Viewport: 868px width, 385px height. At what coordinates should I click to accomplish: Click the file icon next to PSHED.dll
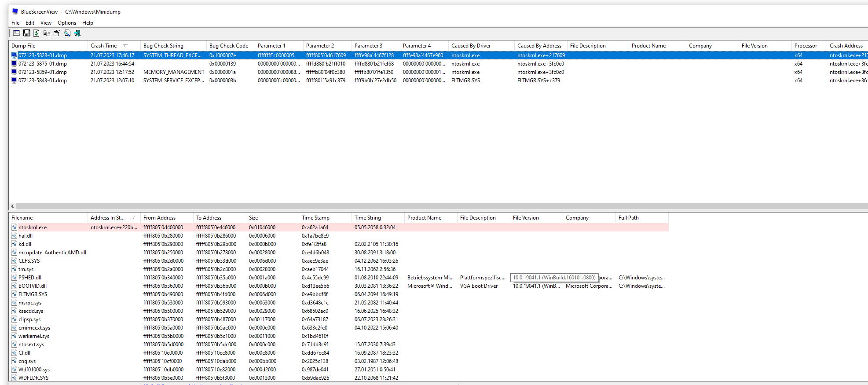click(14, 278)
